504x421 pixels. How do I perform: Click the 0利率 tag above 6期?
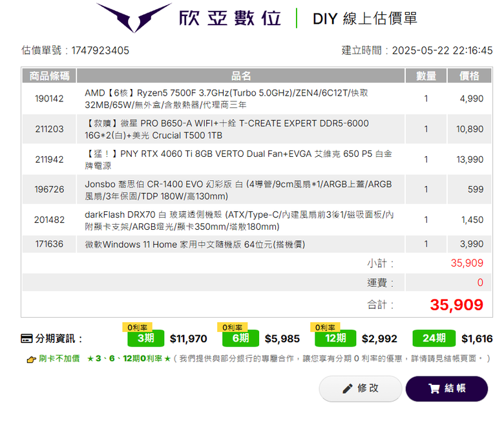tap(232, 327)
